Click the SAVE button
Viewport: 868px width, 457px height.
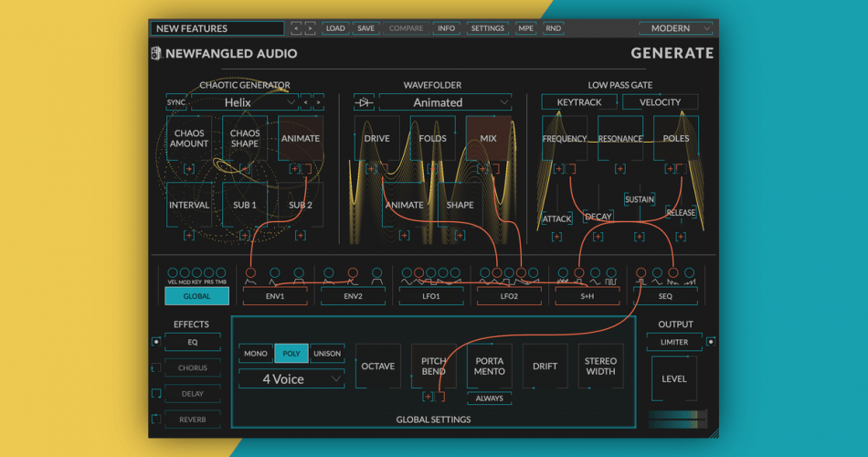(x=365, y=28)
